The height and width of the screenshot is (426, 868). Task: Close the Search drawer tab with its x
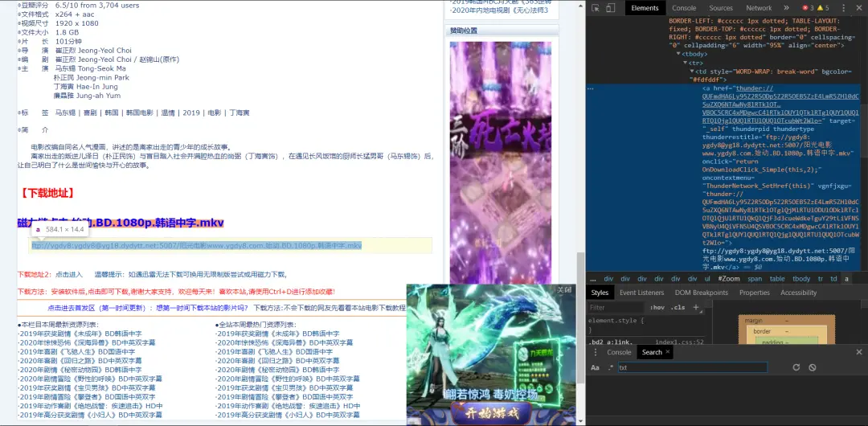pos(668,352)
